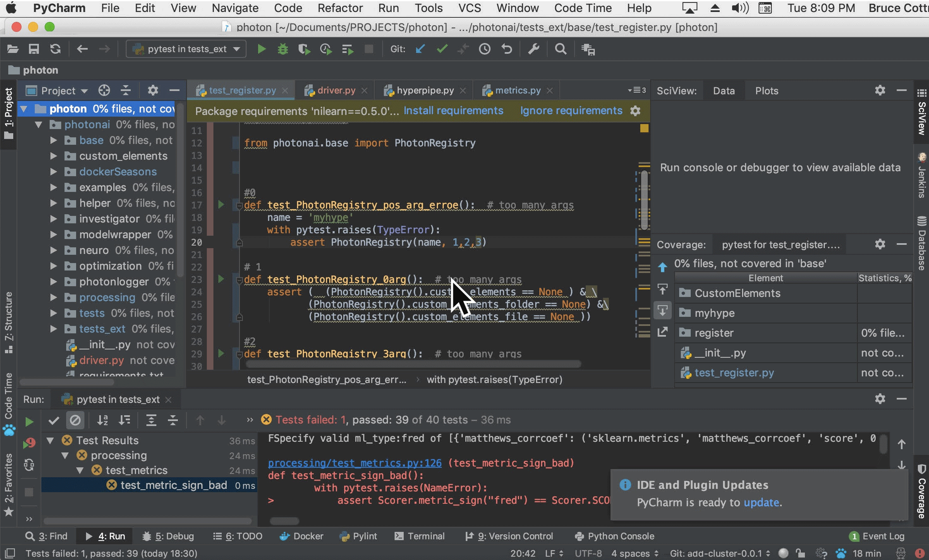Toggle Jenkins tool window stripe button
Screen dimensions: 929x560
(922, 176)
